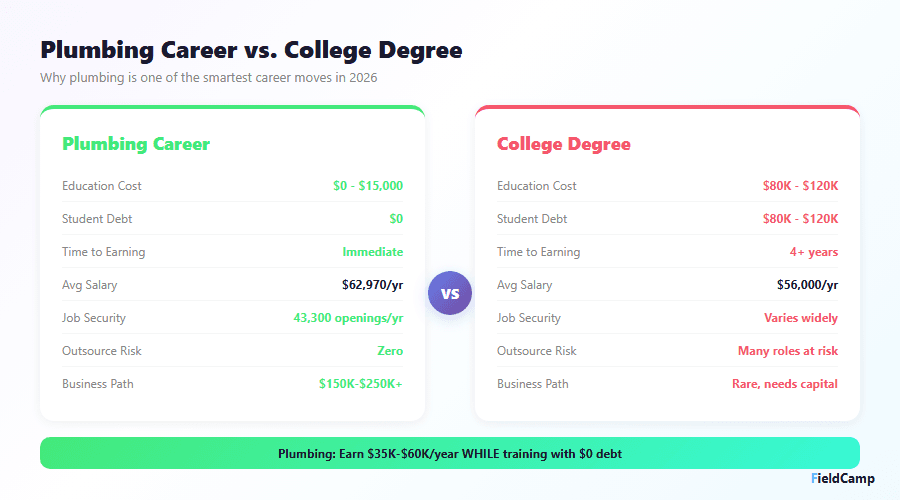Click the plumbing Student Debt $0 value
The height and width of the screenshot is (500, 900).
pyautogui.click(x=396, y=219)
